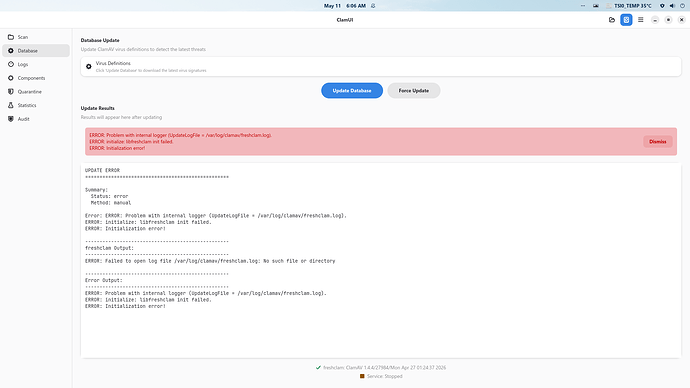690x388 pixels.
Task: Click the Service Stopped status indicator
Action: click(x=381, y=376)
